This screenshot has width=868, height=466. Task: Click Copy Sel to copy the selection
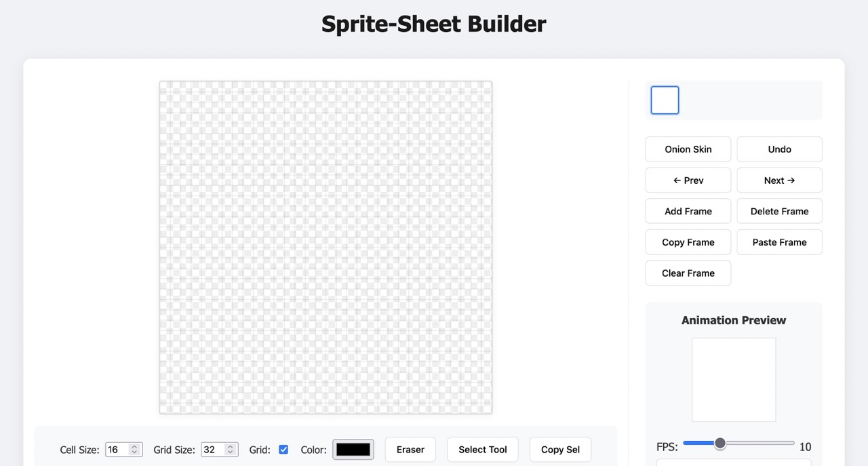560,449
